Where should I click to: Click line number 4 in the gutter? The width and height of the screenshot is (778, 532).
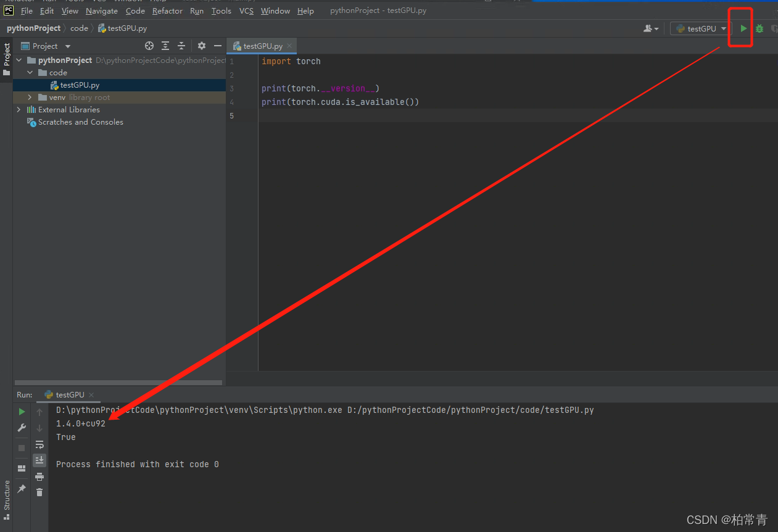(231, 102)
